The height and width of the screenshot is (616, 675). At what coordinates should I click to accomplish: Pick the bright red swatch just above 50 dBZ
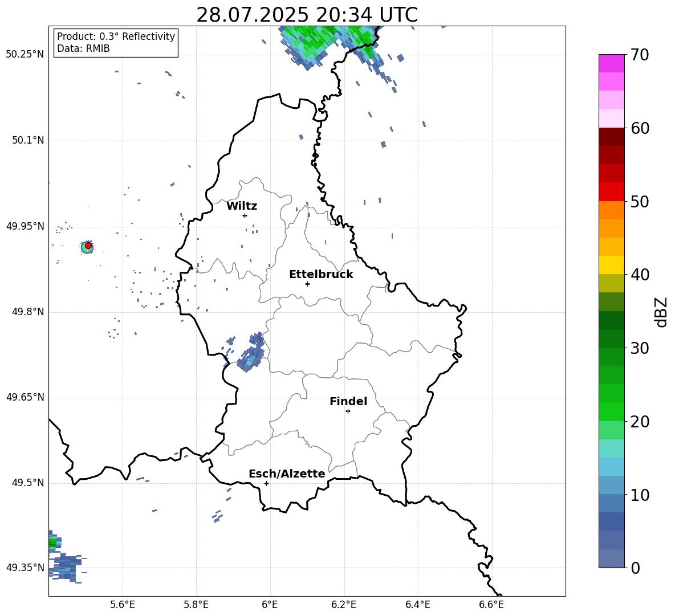click(x=611, y=192)
